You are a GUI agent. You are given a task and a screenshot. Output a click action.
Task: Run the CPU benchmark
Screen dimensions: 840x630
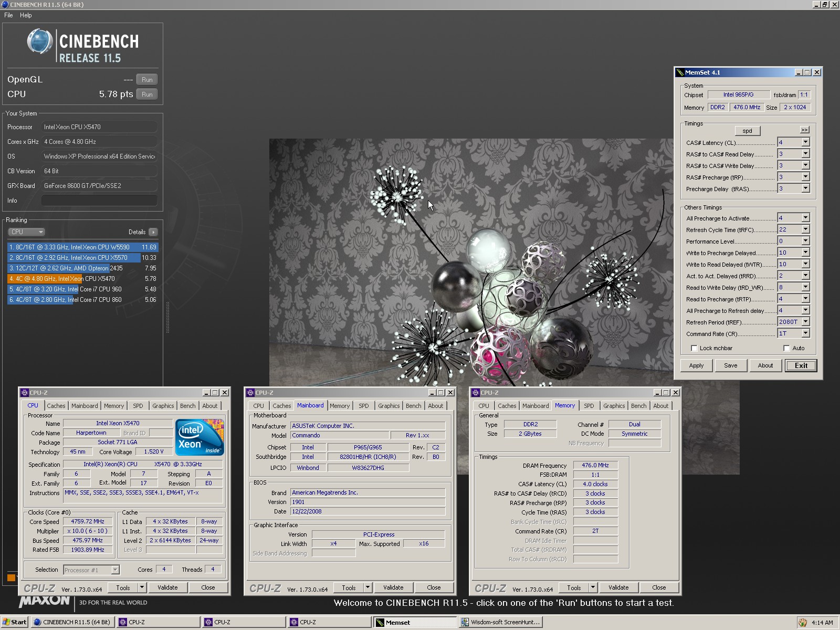(x=147, y=94)
